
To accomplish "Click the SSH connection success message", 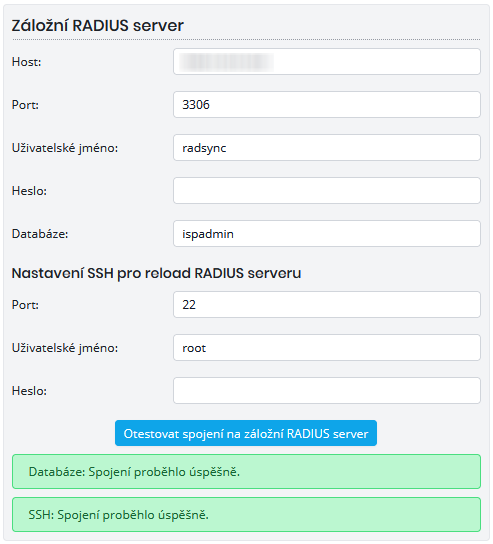I will point(246,515).
